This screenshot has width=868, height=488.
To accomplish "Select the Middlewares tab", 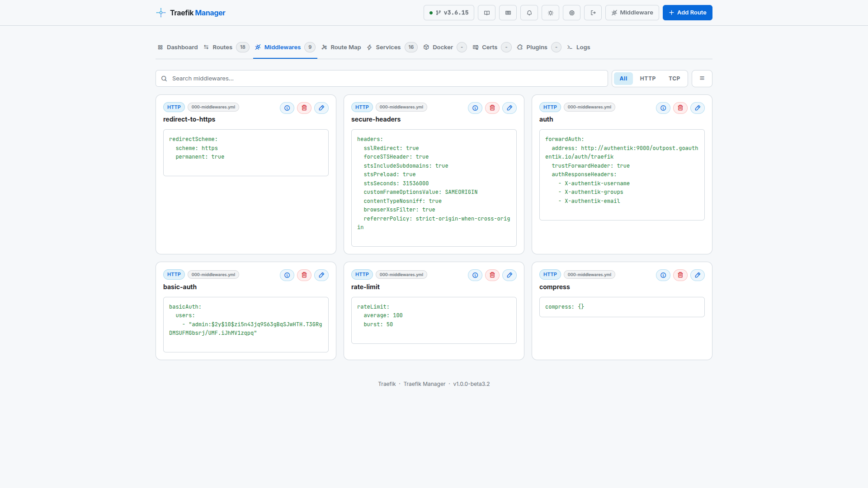I will [285, 47].
